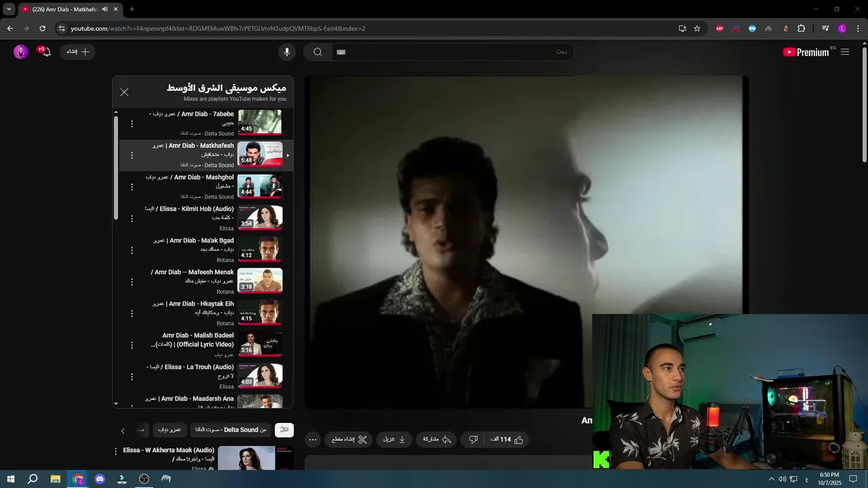This screenshot has width=868, height=488.
Task: Open Elissa - W Akherta Maak suggested video
Action: click(246, 458)
